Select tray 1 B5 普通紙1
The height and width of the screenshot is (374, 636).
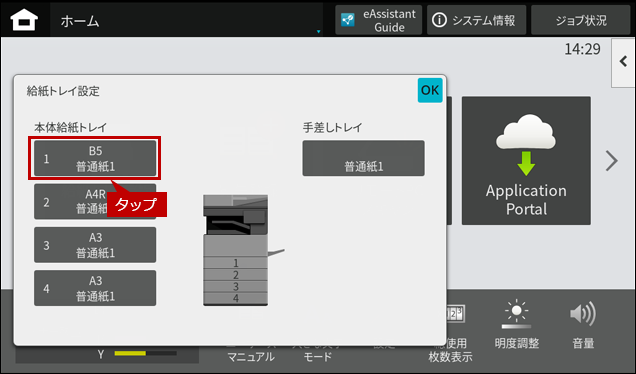click(95, 158)
